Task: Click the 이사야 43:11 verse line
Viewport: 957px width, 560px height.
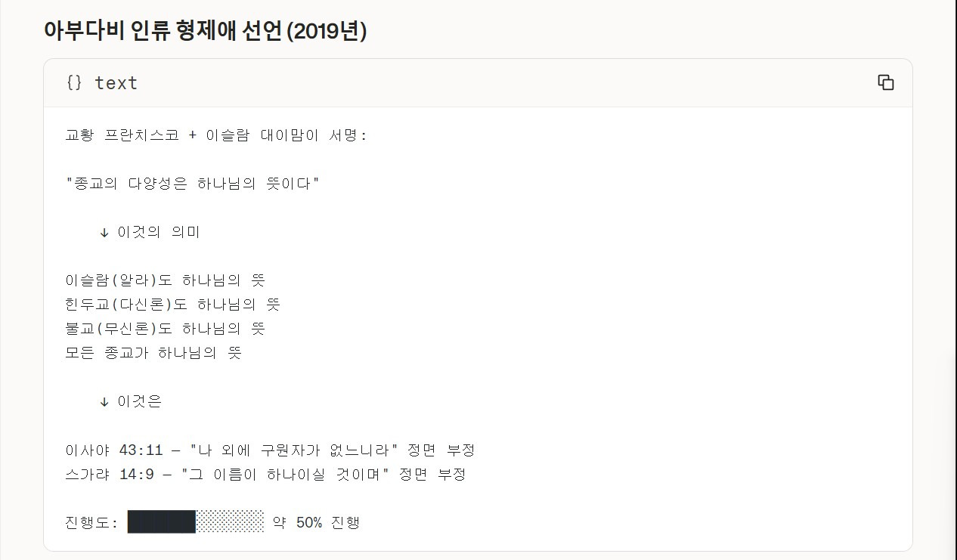Action: pos(270,450)
